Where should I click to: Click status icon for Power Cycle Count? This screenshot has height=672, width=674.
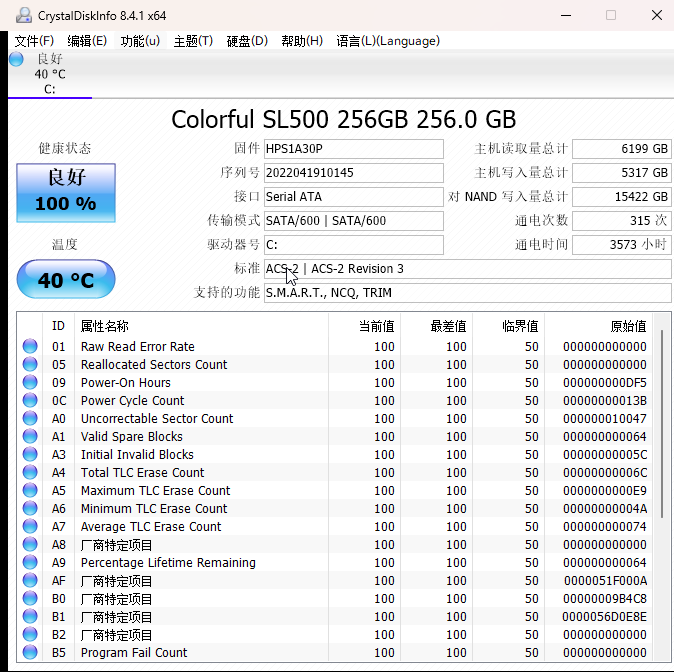[30, 400]
